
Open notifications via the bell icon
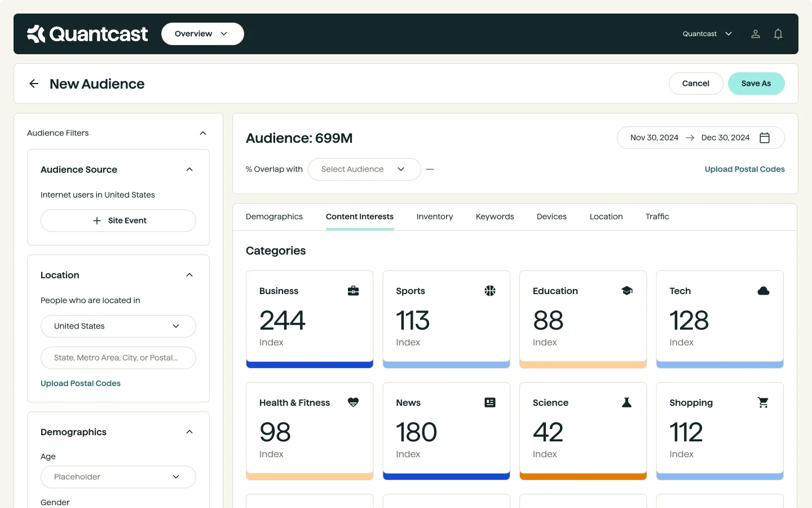tap(778, 34)
